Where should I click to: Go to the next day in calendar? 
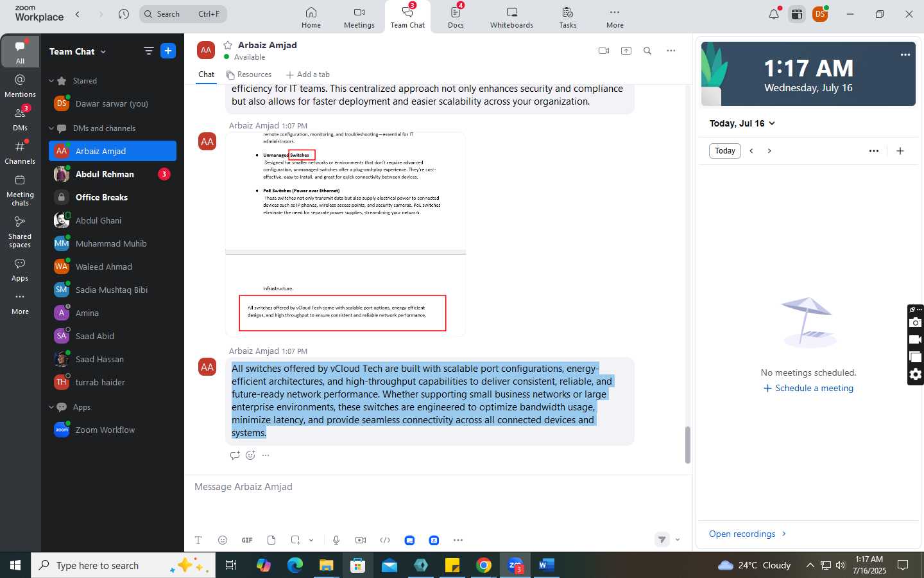click(x=769, y=151)
